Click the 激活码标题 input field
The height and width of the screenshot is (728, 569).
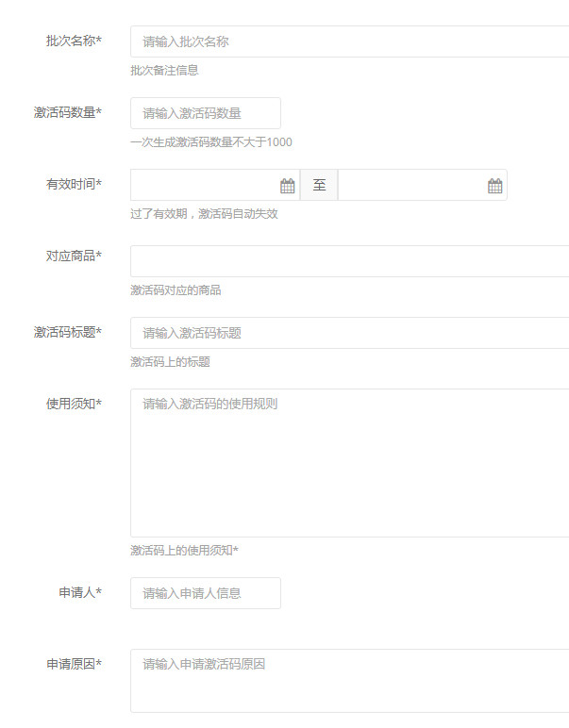pyautogui.click(x=349, y=333)
